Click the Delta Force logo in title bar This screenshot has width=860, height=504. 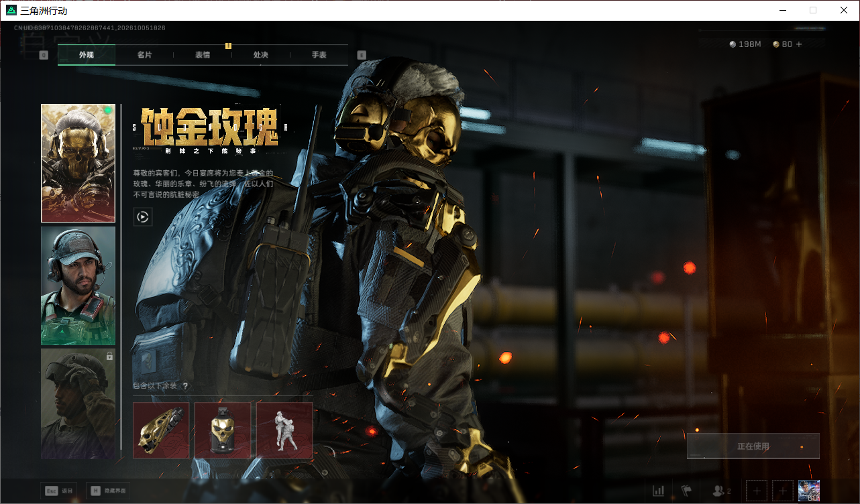coord(11,11)
